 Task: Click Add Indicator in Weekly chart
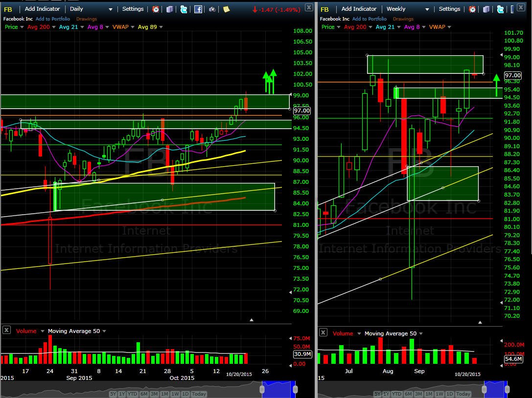pyautogui.click(x=359, y=9)
